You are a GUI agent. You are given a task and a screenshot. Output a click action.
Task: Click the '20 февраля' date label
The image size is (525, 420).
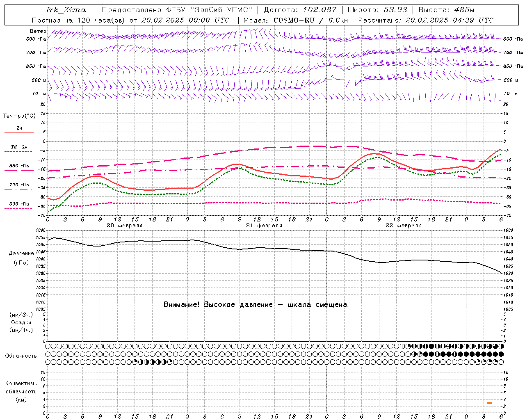125,226
